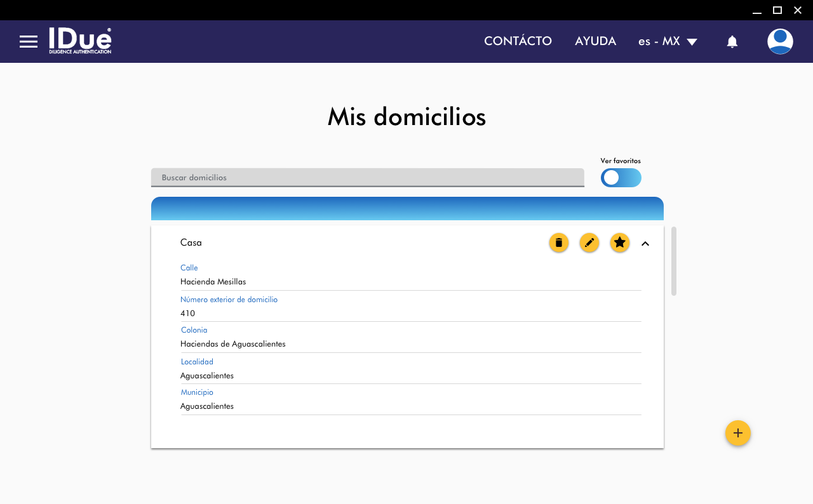Select the exterior number 410 field
The image size is (813, 504).
tap(188, 314)
